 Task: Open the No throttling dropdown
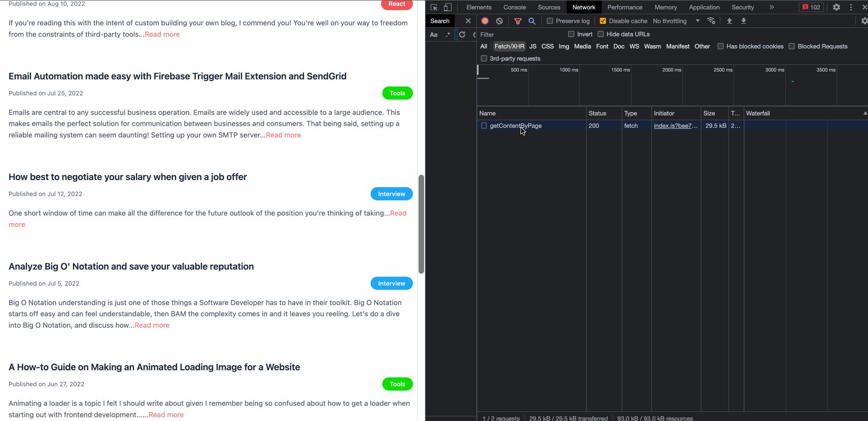[x=676, y=21]
